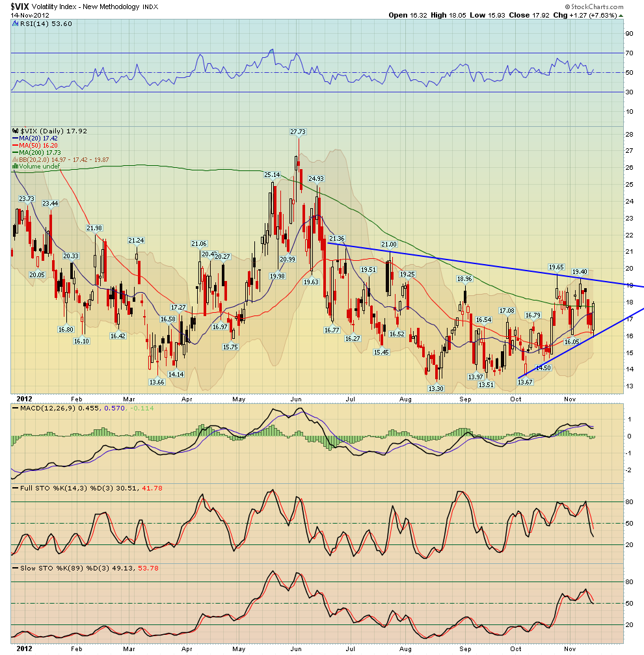Click the green up-arrow beside Chg value
Viewport: 644px width, 655px height.
621,15
